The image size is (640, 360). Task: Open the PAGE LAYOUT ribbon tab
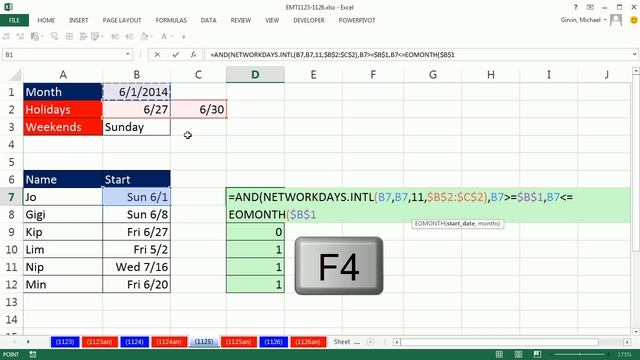(x=122, y=20)
